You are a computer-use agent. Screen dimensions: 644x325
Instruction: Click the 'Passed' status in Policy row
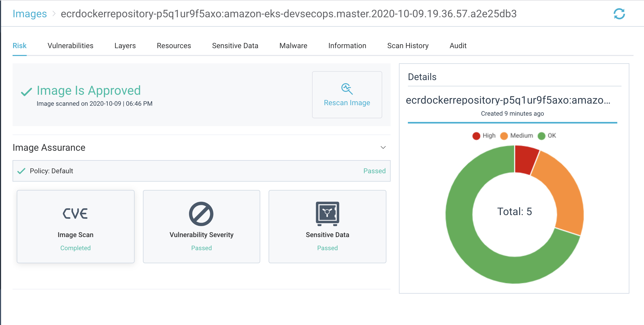[x=374, y=171]
